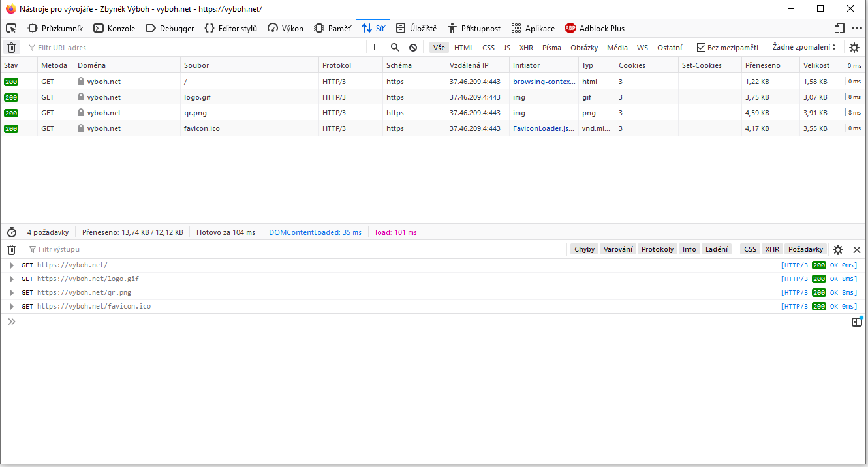Click the 200 status of qr.png

click(x=11, y=113)
